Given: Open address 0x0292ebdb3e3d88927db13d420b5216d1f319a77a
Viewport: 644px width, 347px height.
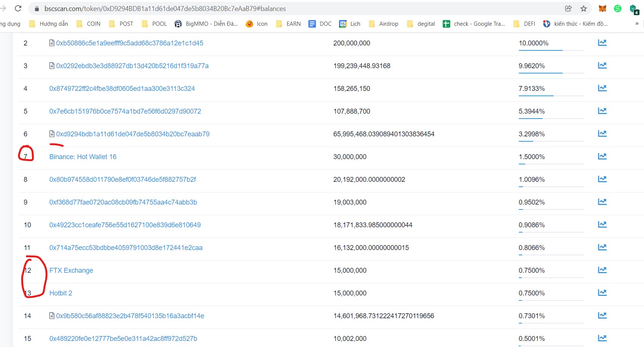Looking at the screenshot, I should pyautogui.click(x=132, y=66).
